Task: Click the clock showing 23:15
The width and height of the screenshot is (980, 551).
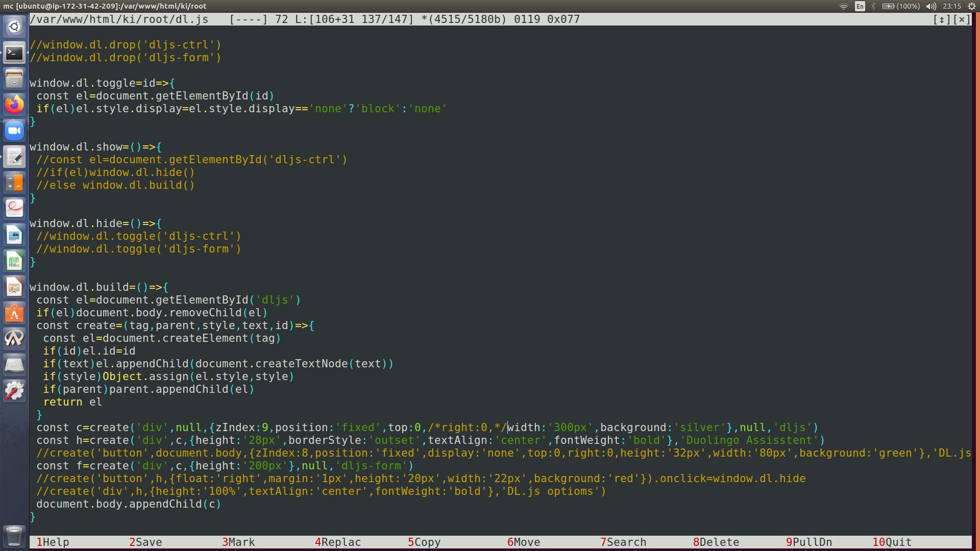Action: (952, 6)
